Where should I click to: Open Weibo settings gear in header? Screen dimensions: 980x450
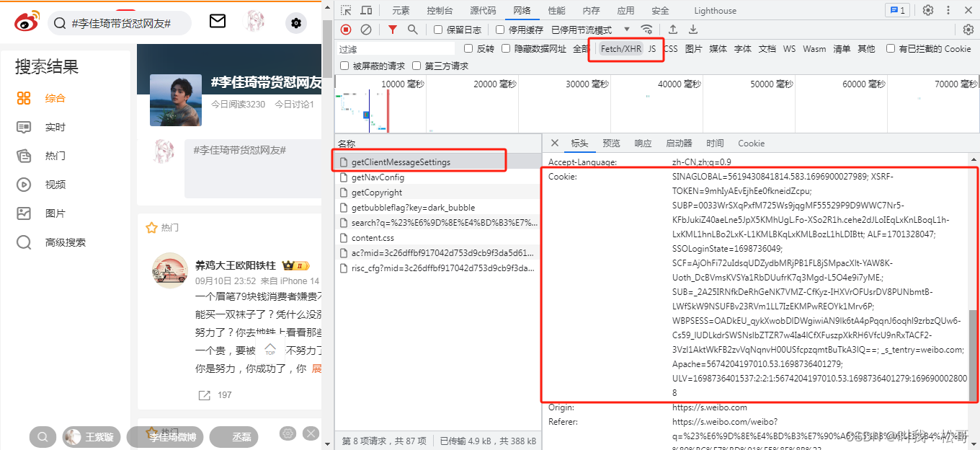tap(295, 23)
